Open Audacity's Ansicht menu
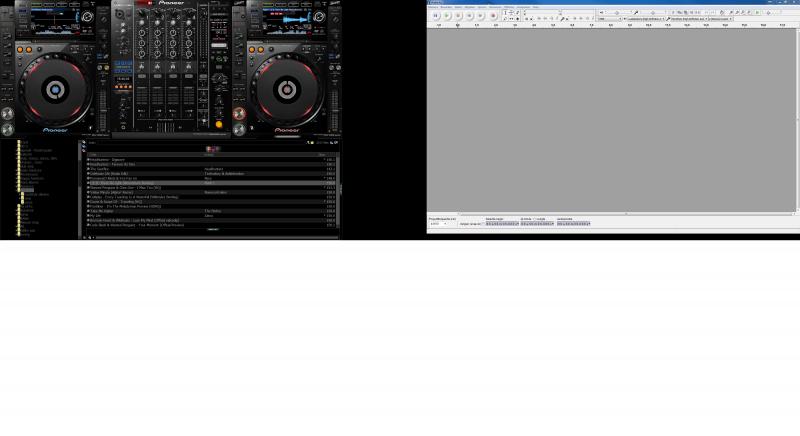 (x=458, y=7)
